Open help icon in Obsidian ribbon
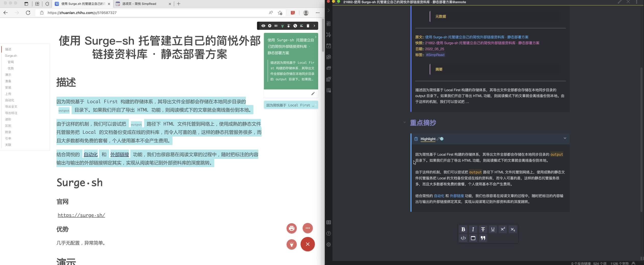 click(x=329, y=233)
